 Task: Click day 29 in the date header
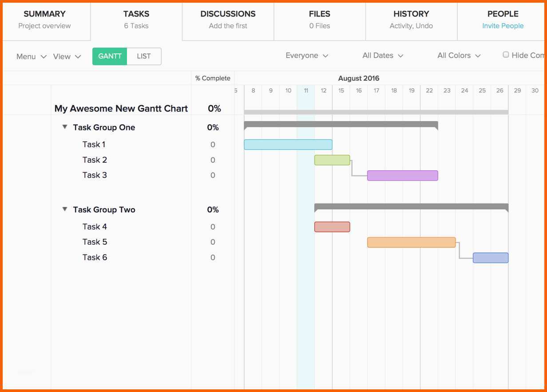coord(517,90)
